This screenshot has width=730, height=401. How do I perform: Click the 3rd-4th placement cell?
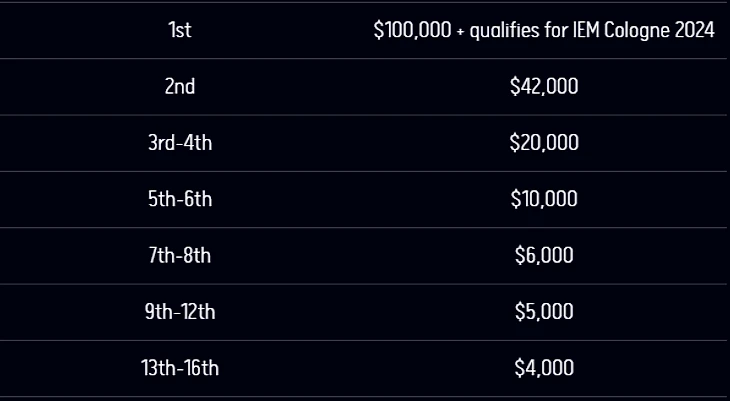180,143
